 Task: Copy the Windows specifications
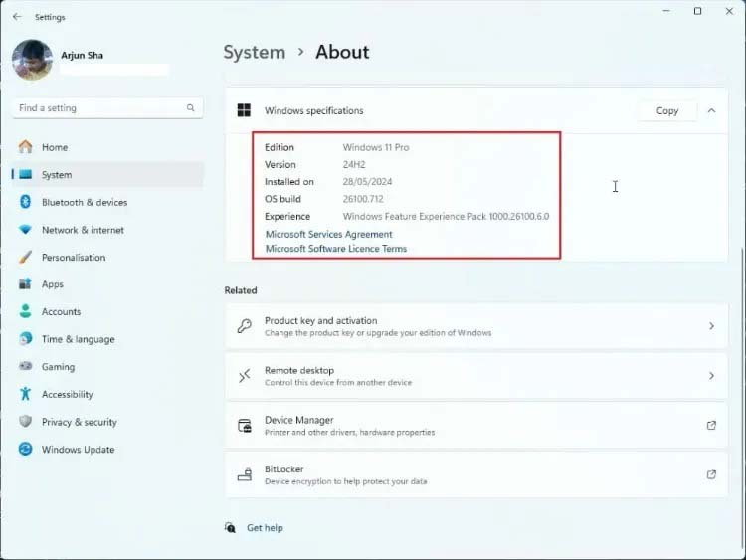coord(667,111)
